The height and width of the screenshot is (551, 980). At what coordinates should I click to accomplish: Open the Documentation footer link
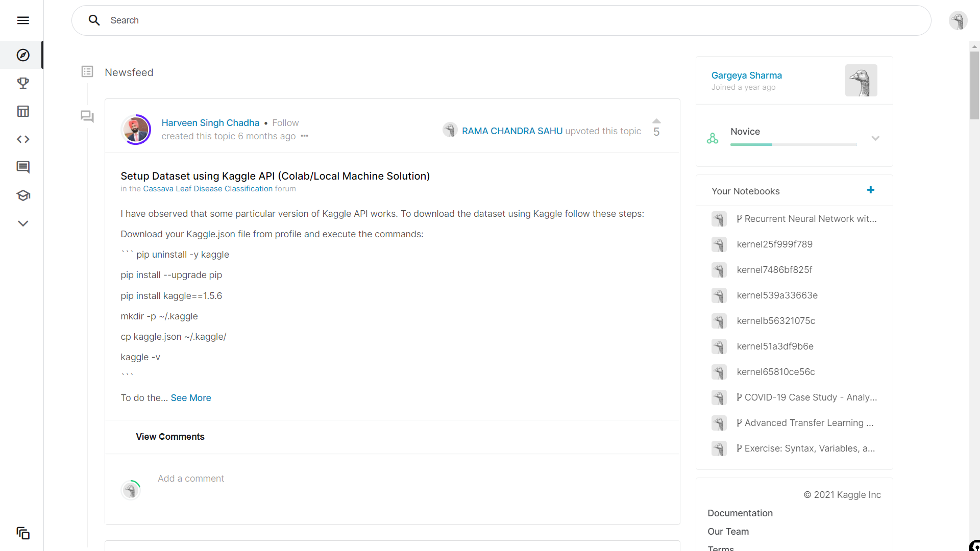point(740,513)
